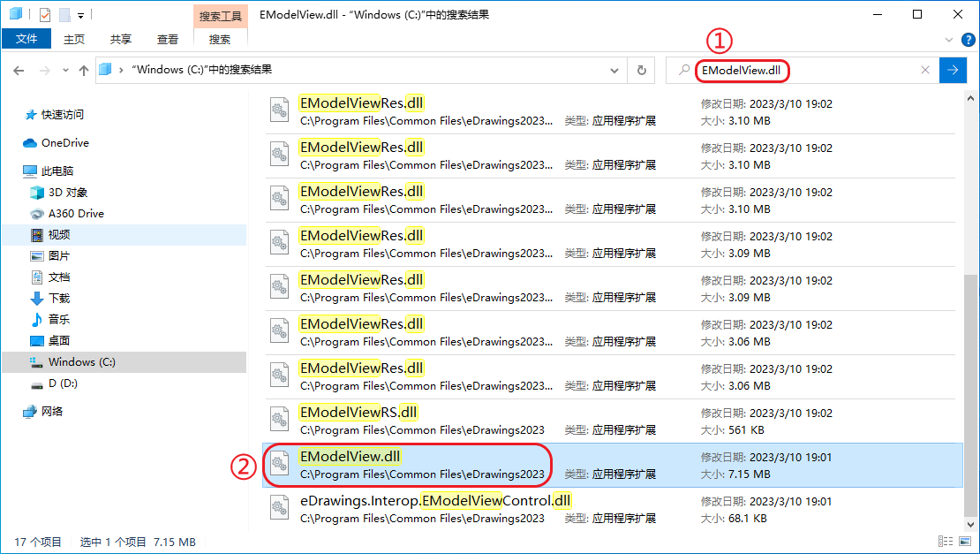Screen dimensions: 980x554
Task: Click the EModelViewRS.dll file icon
Action: [x=279, y=420]
